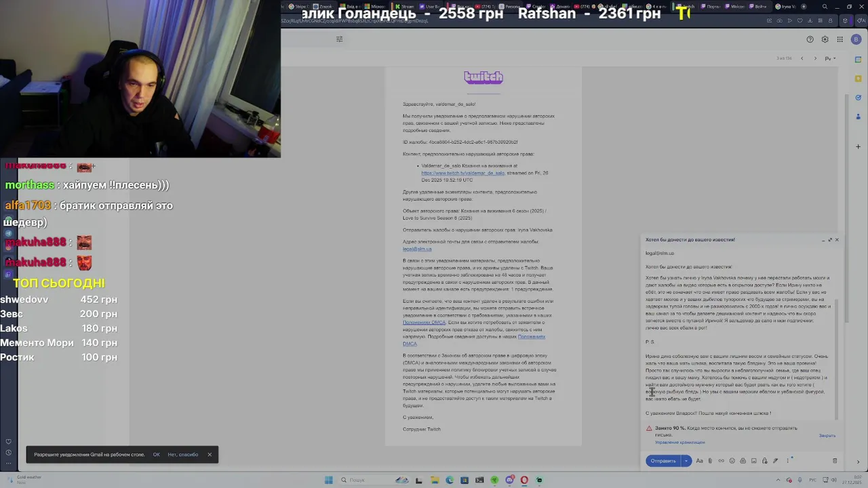The height and width of the screenshot is (488, 868).
Task: Go to older email arrow
Action: [x=815, y=58]
